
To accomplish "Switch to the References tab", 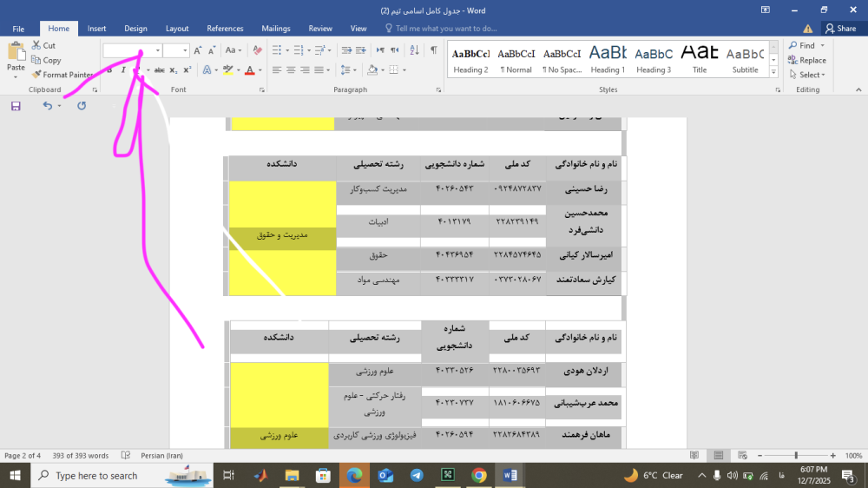I will 225,29.
